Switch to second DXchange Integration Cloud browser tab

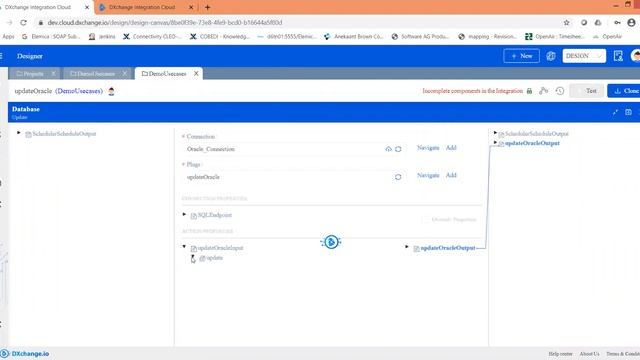point(143,7)
